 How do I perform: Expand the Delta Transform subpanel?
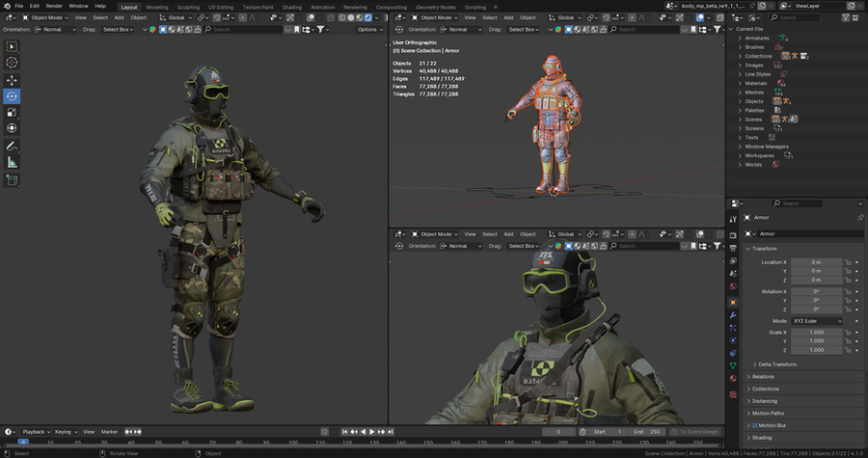(777, 364)
